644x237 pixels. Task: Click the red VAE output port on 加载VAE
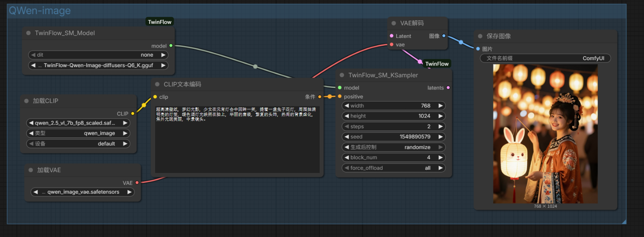click(x=137, y=183)
